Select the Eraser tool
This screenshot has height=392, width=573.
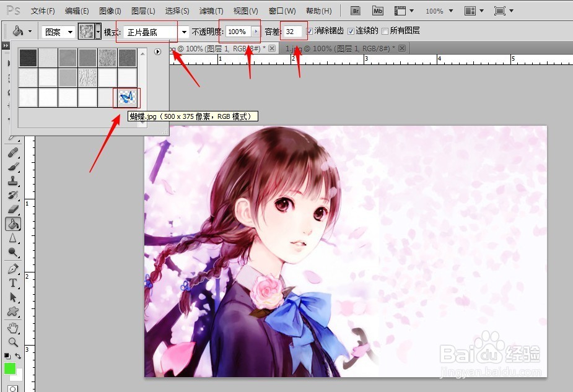point(13,209)
